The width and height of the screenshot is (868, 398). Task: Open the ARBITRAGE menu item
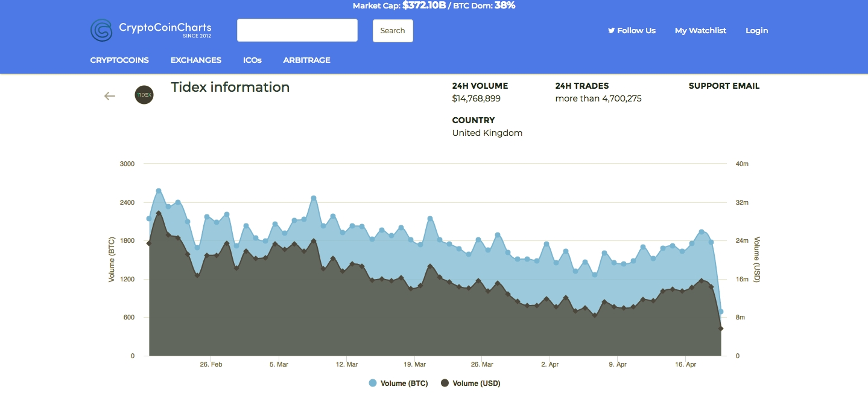pyautogui.click(x=306, y=60)
